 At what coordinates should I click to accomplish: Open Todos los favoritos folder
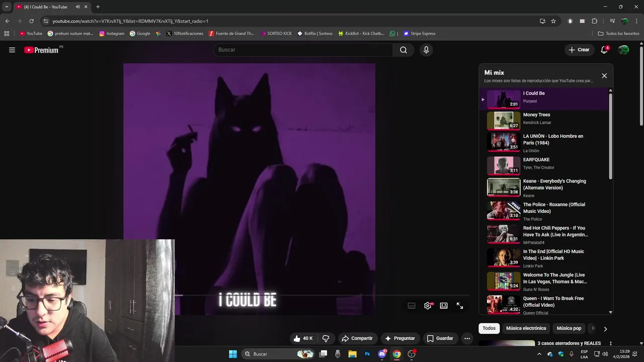[618, 34]
